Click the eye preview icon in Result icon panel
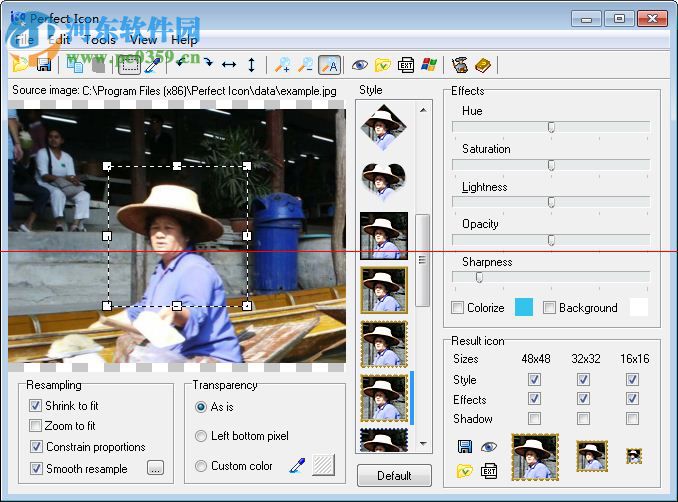 488,447
